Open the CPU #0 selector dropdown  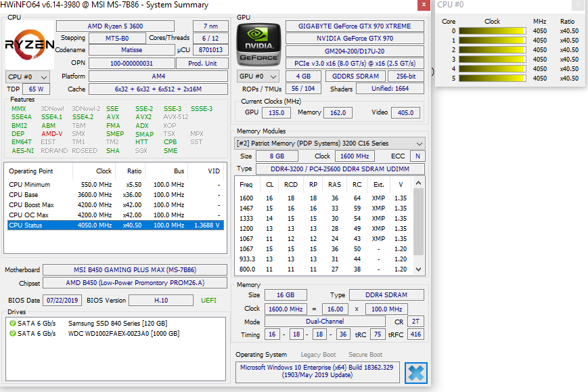point(27,77)
